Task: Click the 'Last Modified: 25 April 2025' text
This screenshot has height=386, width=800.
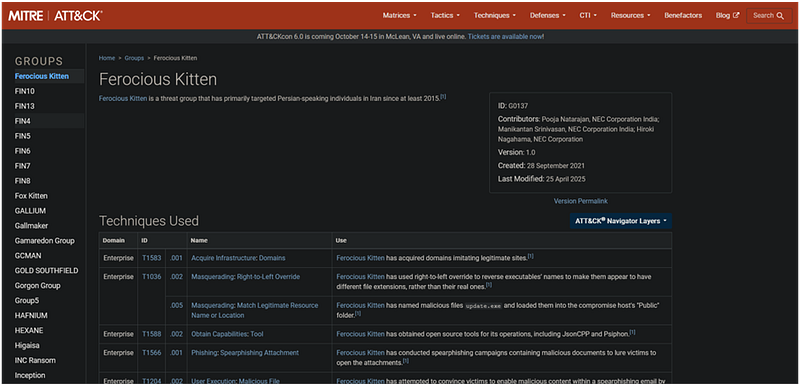Action: pyautogui.click(x=542, y=179)
